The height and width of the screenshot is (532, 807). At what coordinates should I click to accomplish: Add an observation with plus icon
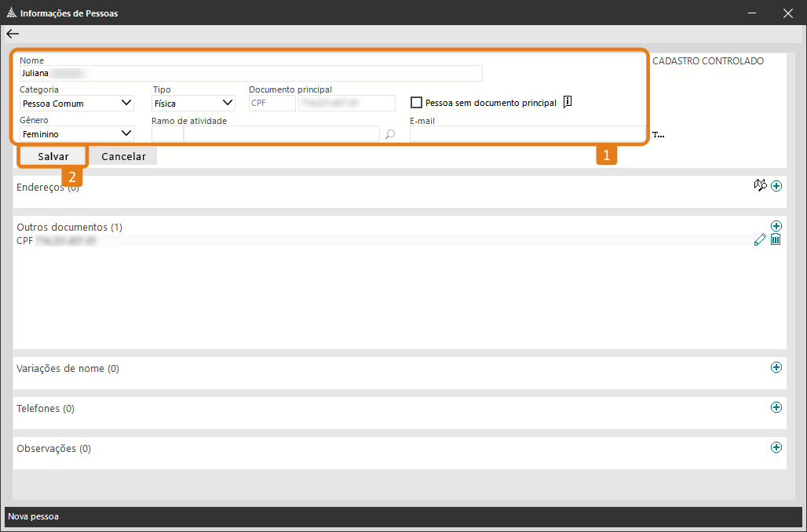pos(776,447)
